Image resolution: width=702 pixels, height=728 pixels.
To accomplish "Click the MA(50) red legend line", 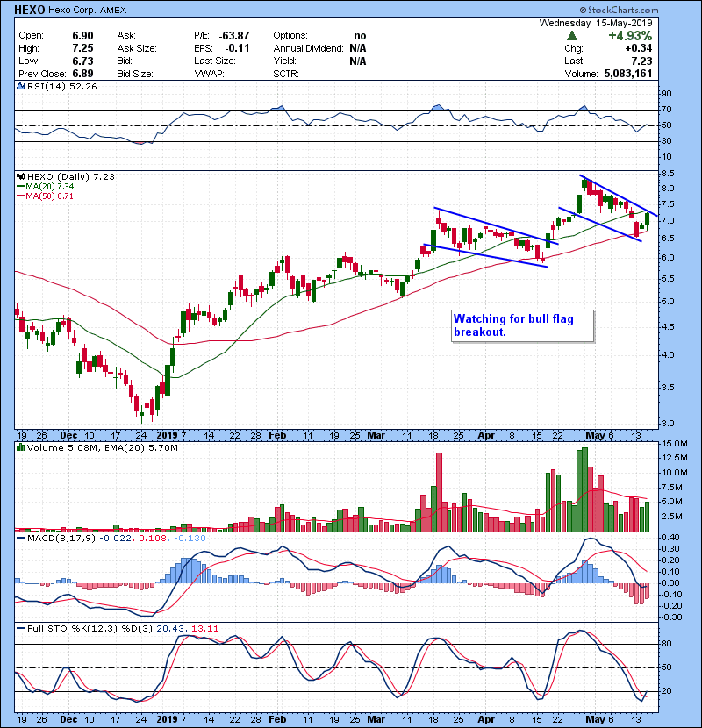I will 20,196.
